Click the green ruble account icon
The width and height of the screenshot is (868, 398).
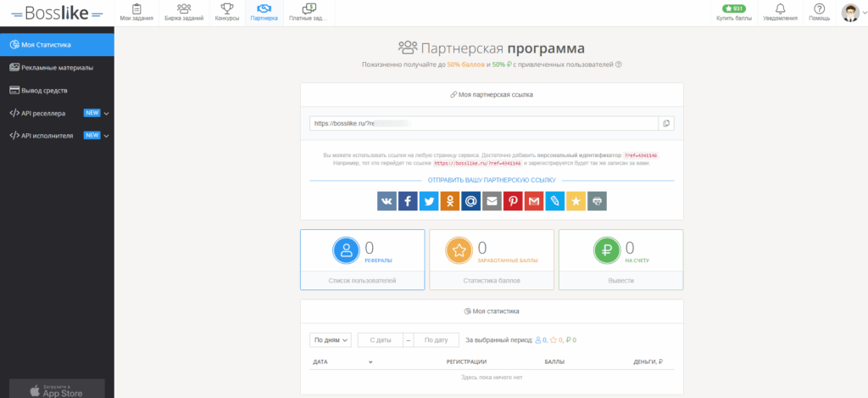[x=607, y=250]
